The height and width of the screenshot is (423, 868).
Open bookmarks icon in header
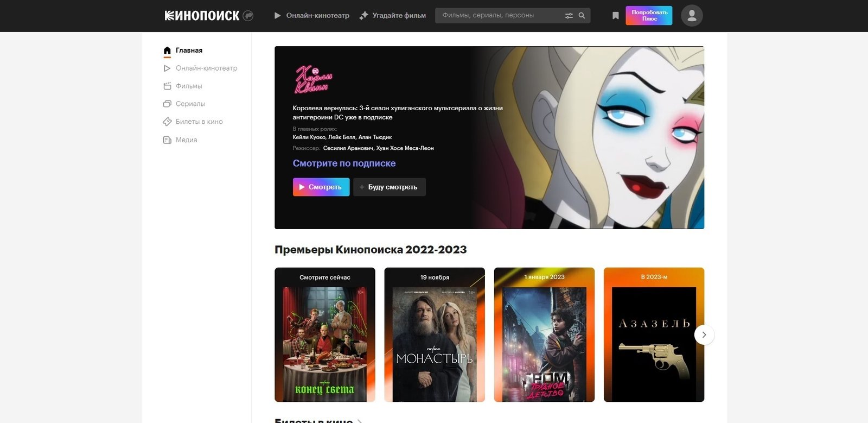(x=615, y=16)
